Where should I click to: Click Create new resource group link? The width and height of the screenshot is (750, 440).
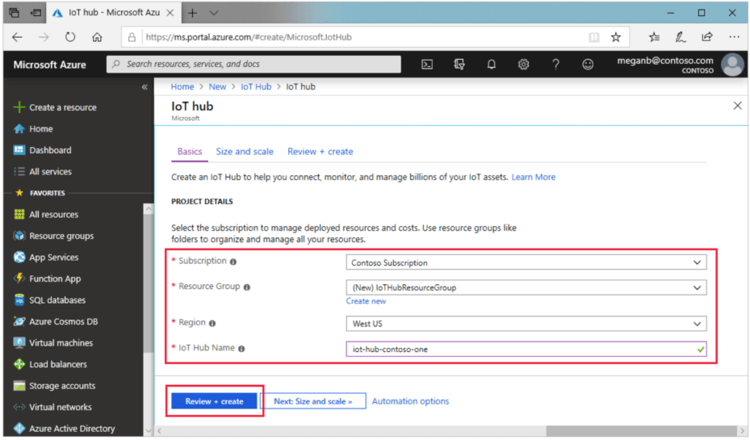pyautogui.click(x=366, y=301)
